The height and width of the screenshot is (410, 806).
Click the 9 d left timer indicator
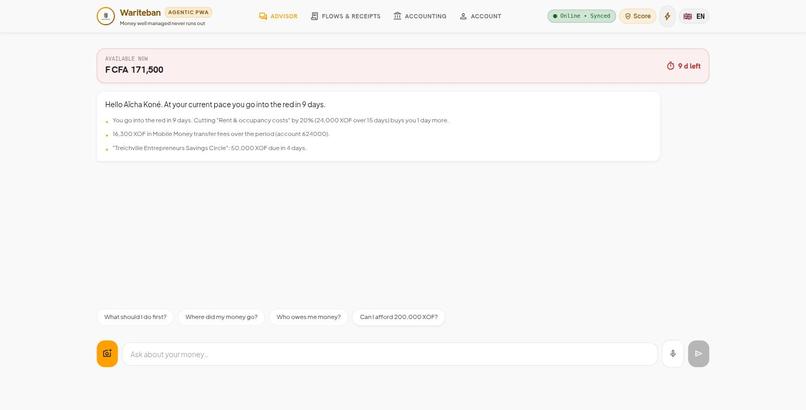pos(684,66)
